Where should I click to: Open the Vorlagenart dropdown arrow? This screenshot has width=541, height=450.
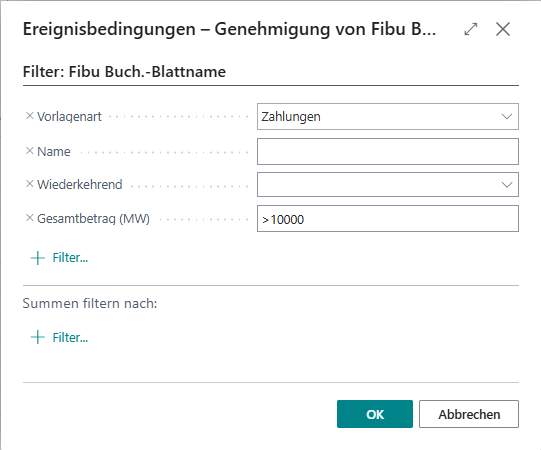coord(506,117)
